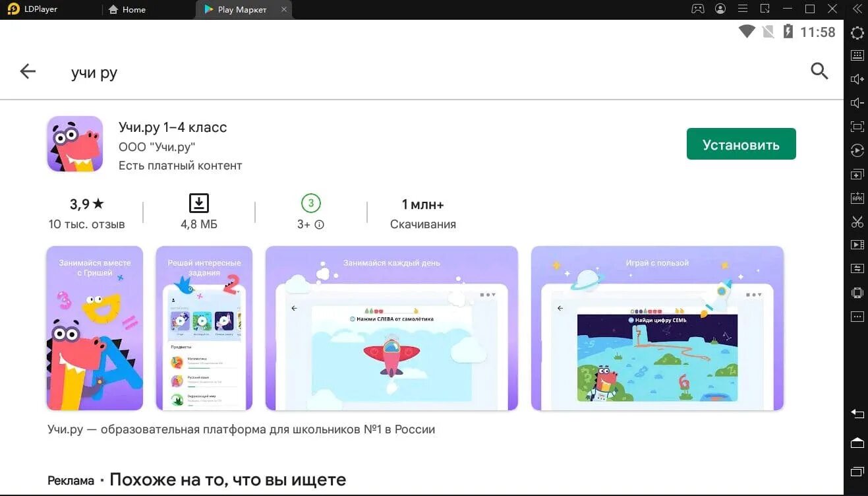
Task: Click the Android home button in sidebar
Action: click(857, 443)
